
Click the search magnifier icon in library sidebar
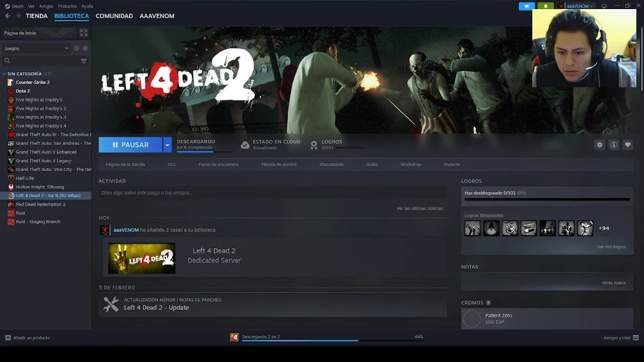7,61
